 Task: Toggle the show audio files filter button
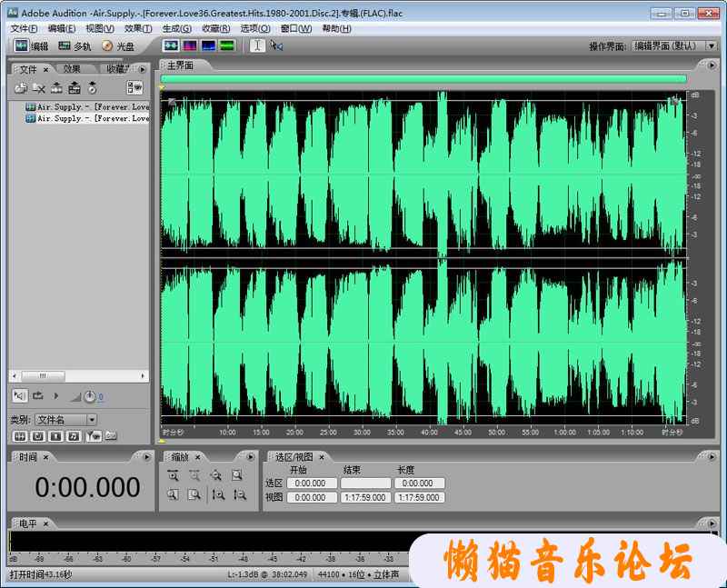[x=20, y=436]
